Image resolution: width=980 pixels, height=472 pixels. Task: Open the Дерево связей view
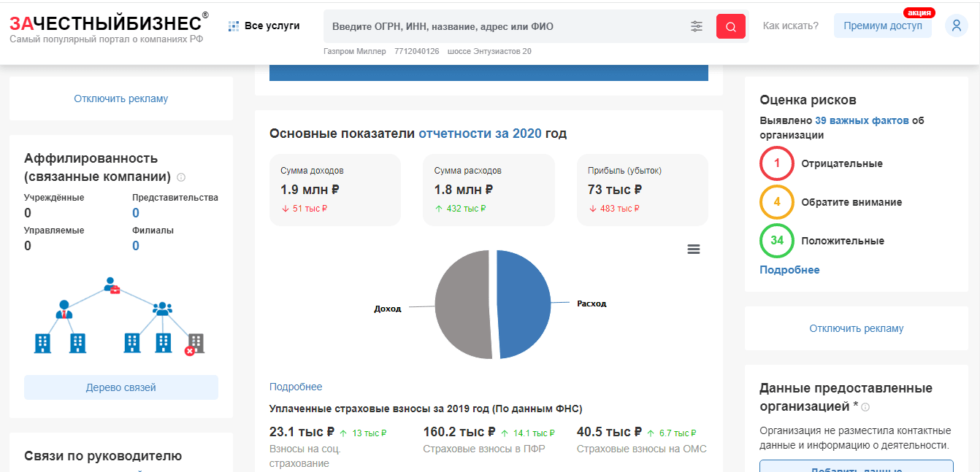(120, 387)
